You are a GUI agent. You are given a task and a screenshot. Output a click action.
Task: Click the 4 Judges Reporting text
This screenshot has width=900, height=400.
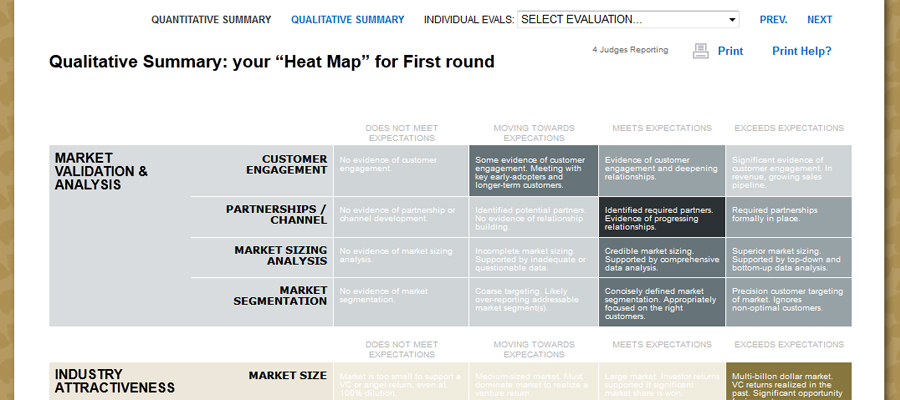coord(630,50)
